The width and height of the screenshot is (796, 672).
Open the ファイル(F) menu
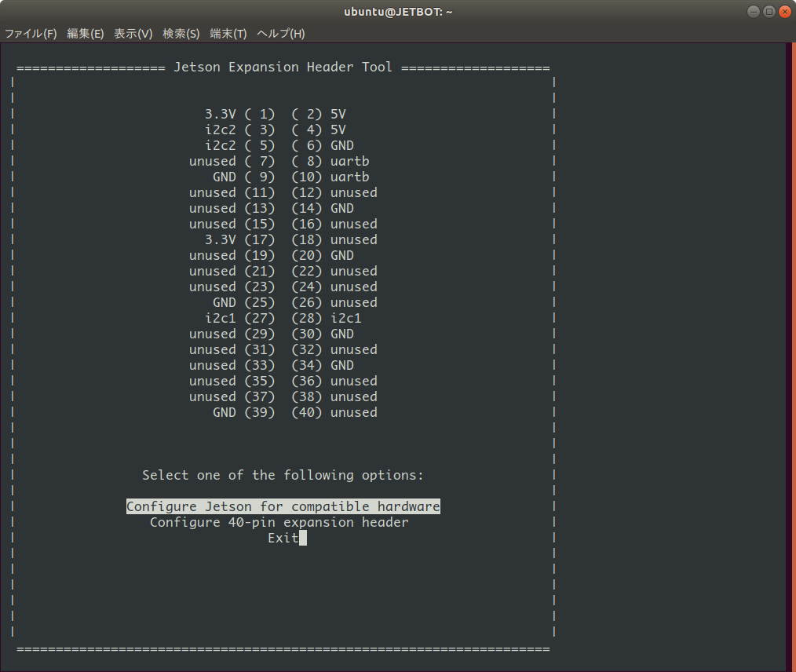(x=31, y=34)
